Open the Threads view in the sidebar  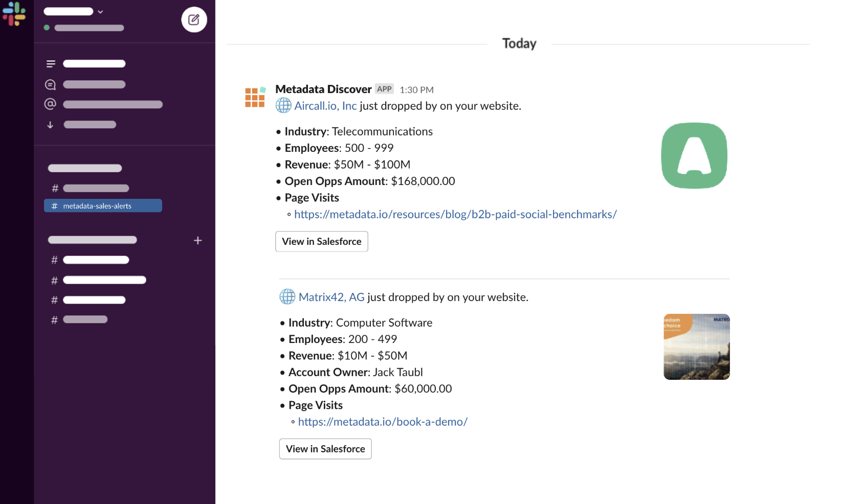pos(50,63)
